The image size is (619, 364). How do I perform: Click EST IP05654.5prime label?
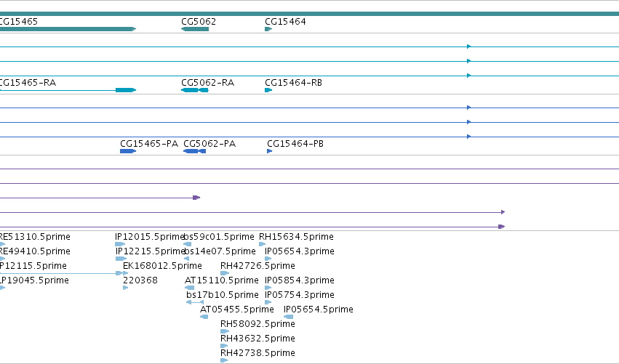tap(319, 310)
